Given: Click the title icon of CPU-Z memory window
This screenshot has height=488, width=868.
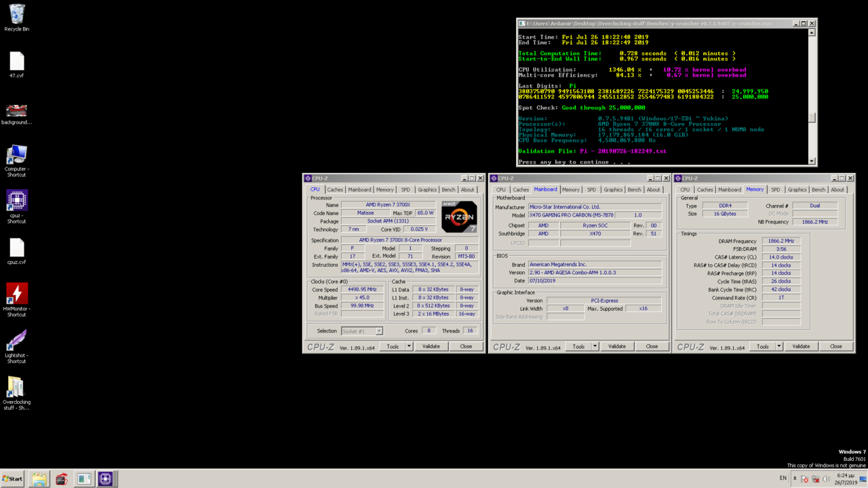Looking at the screenshot, I should tap(678, 179).
